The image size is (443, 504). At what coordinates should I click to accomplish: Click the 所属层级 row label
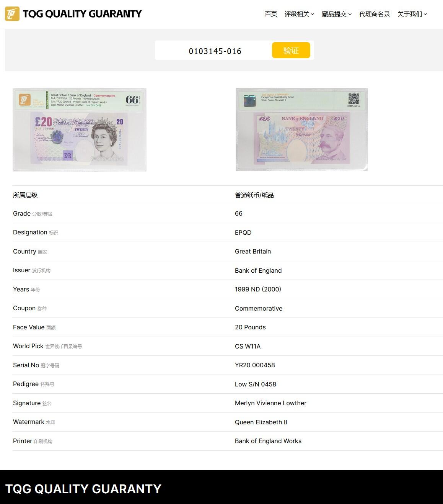(25, 195)
